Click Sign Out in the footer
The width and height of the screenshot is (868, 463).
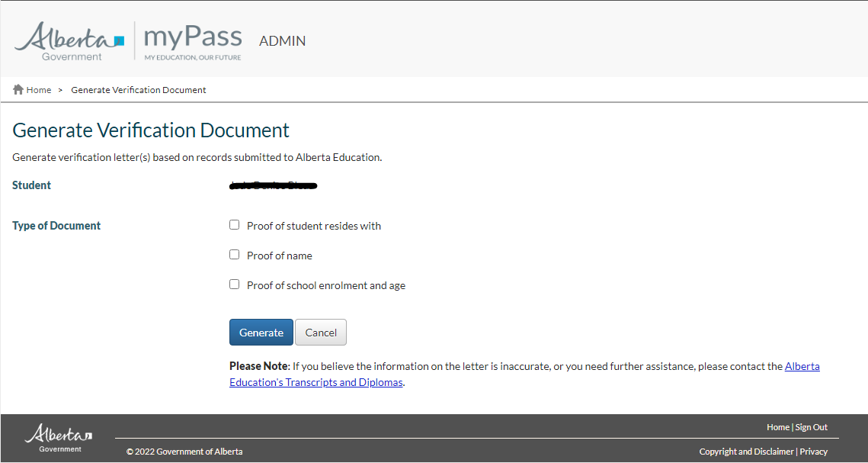(811, 426)
